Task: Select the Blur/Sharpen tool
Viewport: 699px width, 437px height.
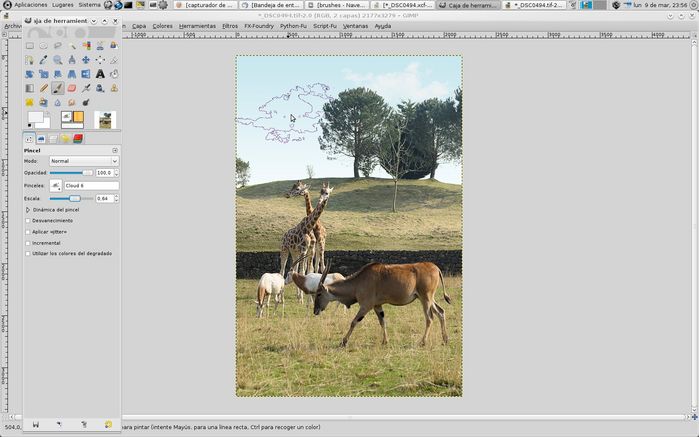Action: (x=58, y=103)
